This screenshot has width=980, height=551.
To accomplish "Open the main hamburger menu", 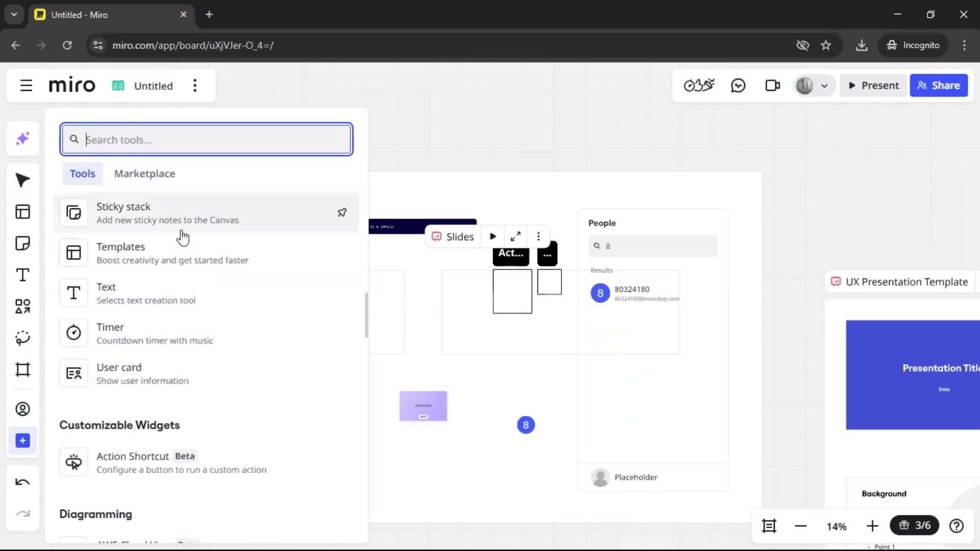I will (x=26, y=86).
